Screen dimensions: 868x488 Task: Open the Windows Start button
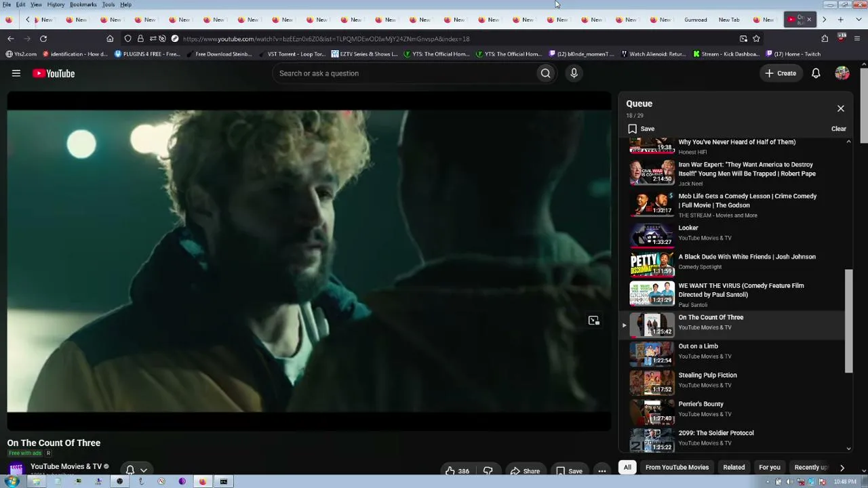point(12,482)
